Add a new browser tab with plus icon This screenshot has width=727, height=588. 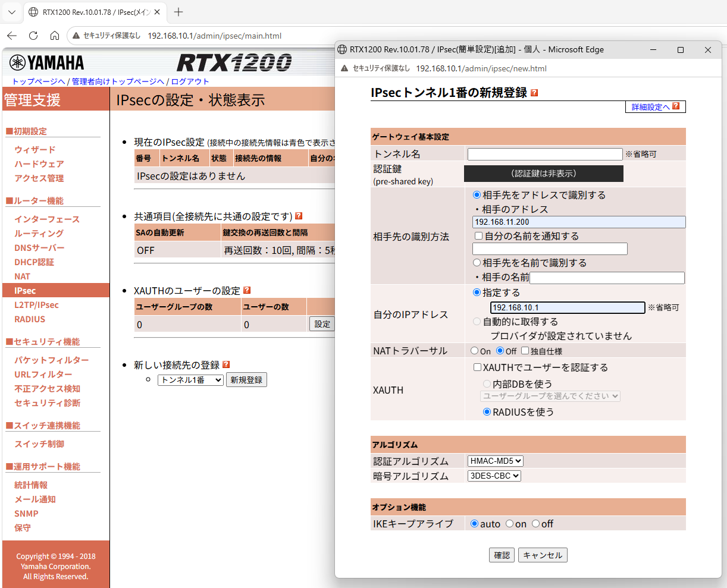(178, 12)
